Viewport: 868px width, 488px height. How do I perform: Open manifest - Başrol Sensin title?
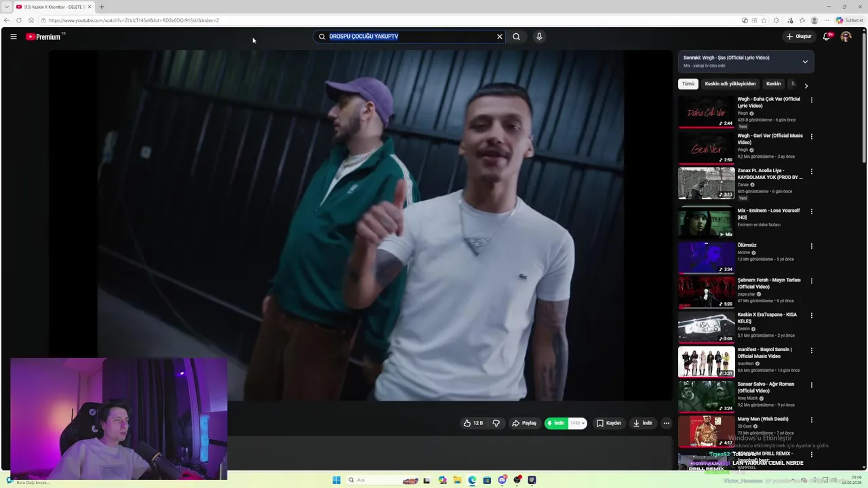pyautogui.click(x=765, y=352)
